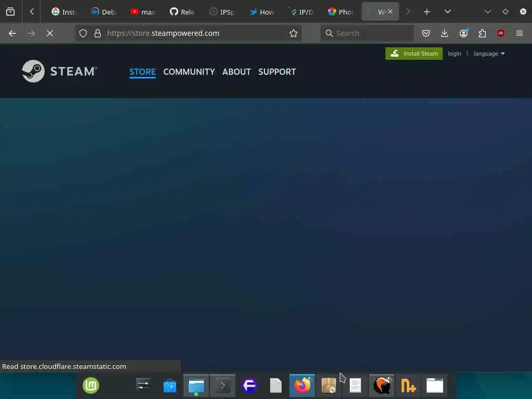Expand the language dropdown
The image size is (532, 399).
489,54
